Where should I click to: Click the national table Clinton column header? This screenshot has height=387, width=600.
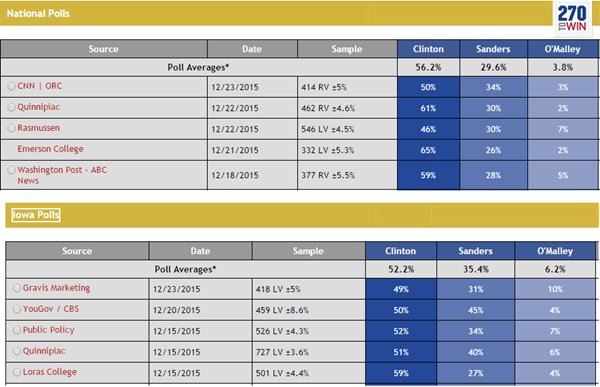tap(428, 49)
